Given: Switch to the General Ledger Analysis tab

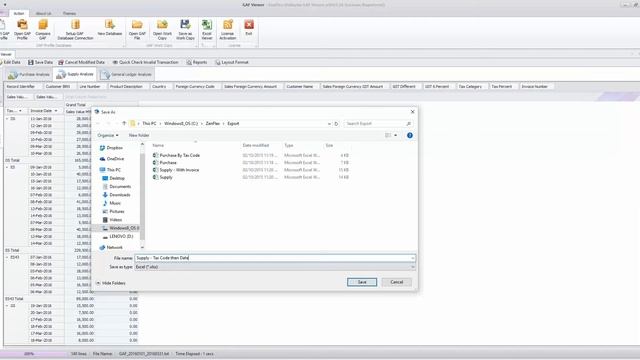Looking at the screenshot, I should pyautogui.click(x=126, y=75).
